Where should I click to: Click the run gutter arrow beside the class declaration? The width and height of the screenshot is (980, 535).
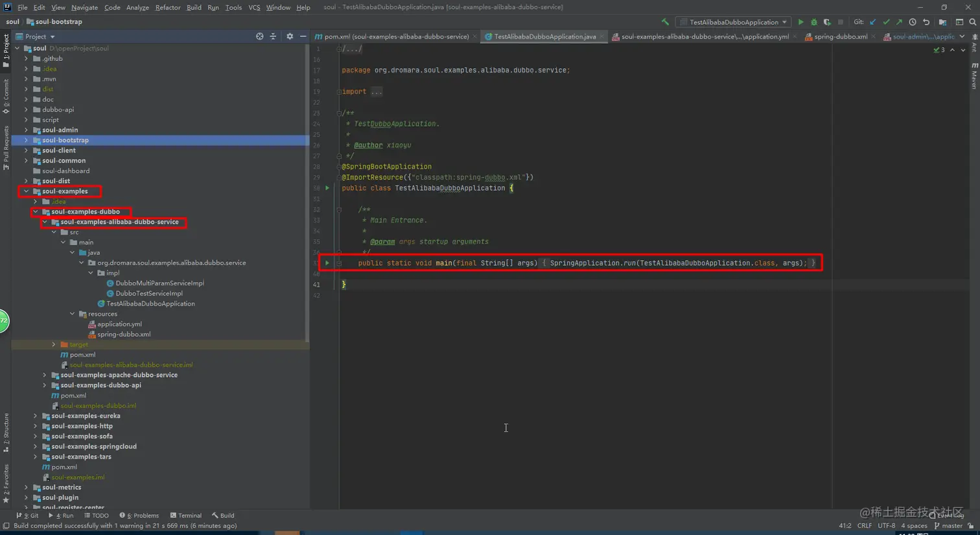point(327,188)
